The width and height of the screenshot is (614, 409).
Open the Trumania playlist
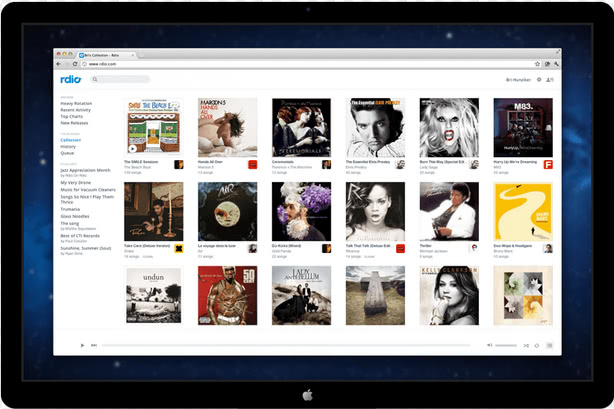coord(70,210)
